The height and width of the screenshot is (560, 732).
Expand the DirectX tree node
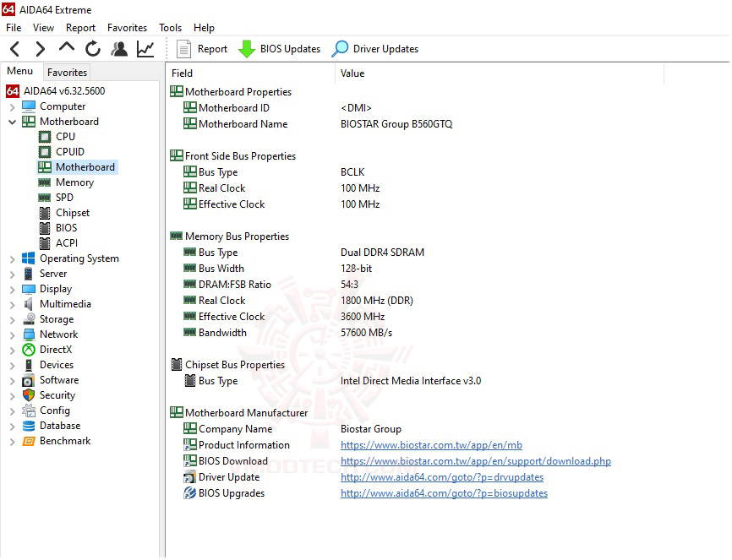pos(12,351)
